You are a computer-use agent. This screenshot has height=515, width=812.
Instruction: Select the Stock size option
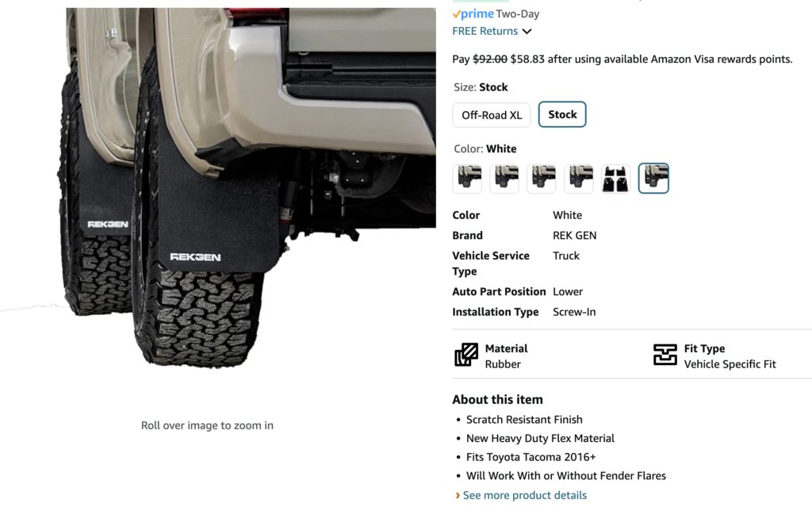pyautogui.click(x=562, y=114)
